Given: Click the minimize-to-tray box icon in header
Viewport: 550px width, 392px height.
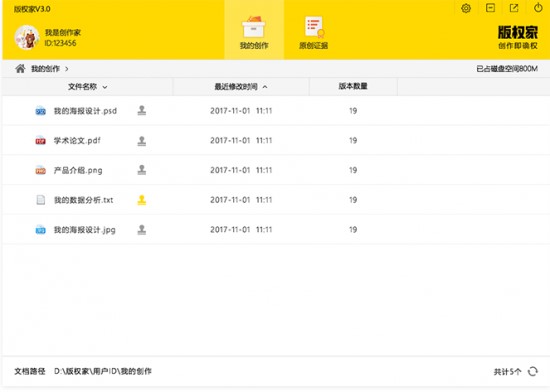Looking at the screenshot, I should click(x=490, y=8).
